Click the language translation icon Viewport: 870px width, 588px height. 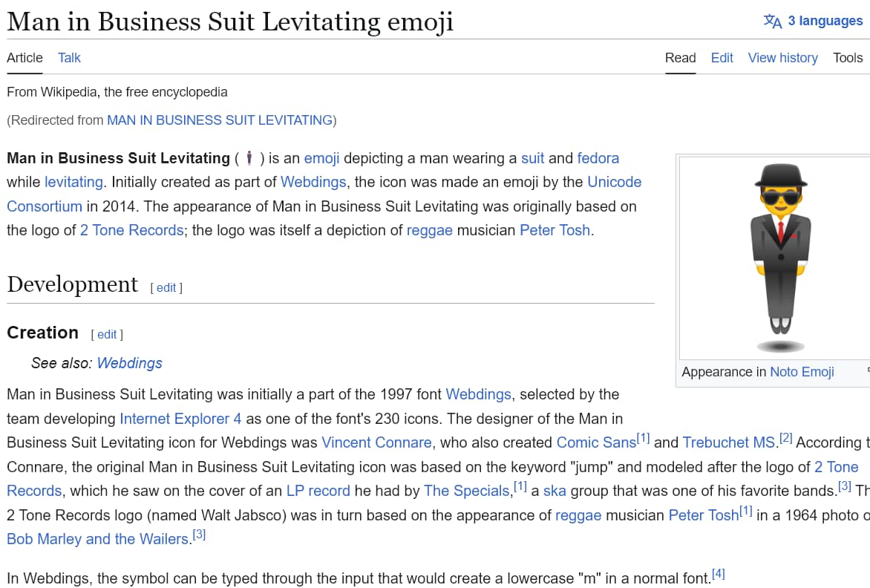click(772, 21)
